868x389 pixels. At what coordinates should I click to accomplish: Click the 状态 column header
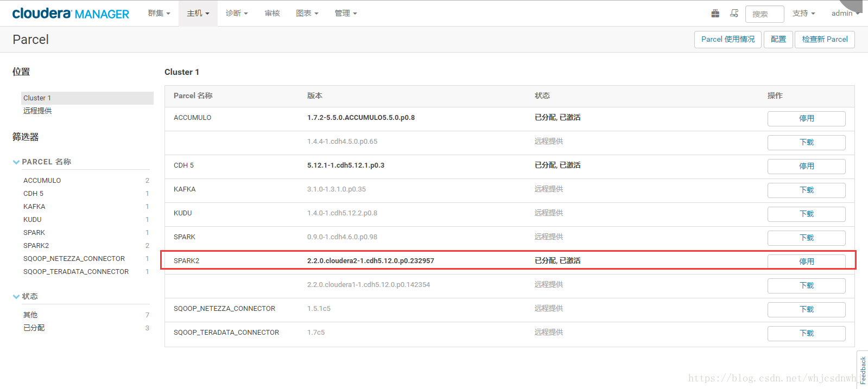click(542, 95)
